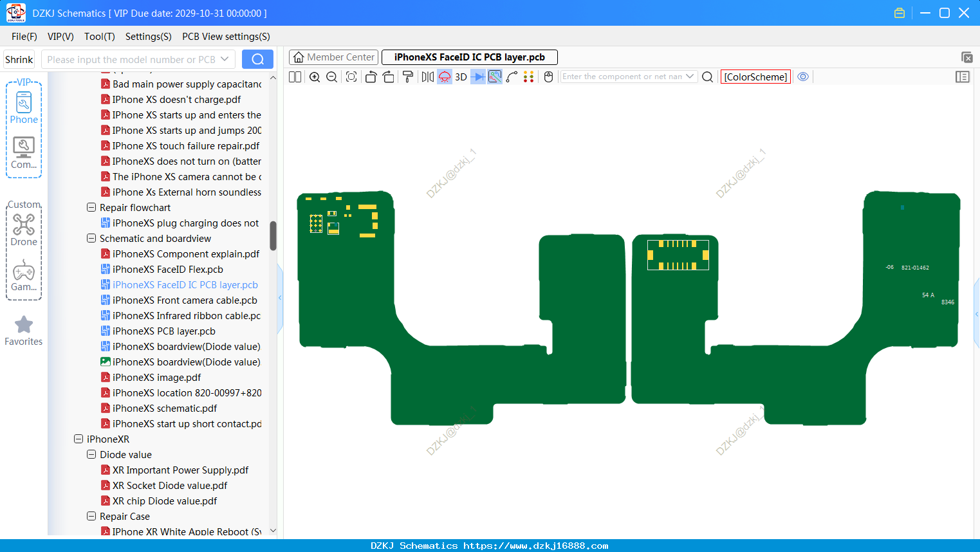980x552 pixels.
Task: Open the VIP menu
Action: tap(60, 37)
